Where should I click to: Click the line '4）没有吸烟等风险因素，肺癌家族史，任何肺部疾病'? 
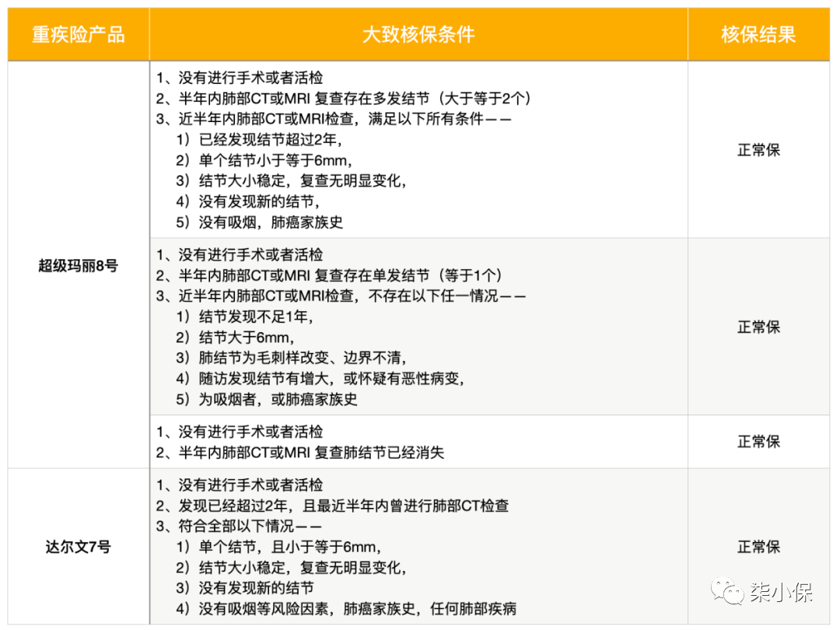(x=346, y=608)
